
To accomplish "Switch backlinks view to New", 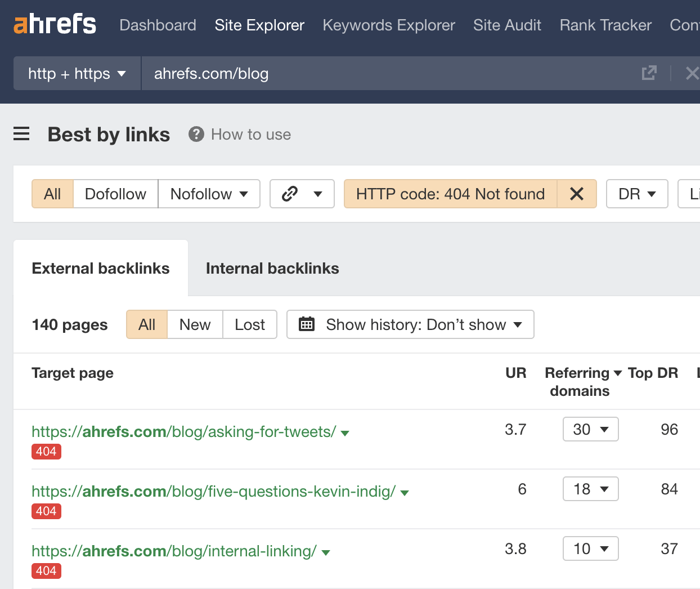I will (195, 324).
